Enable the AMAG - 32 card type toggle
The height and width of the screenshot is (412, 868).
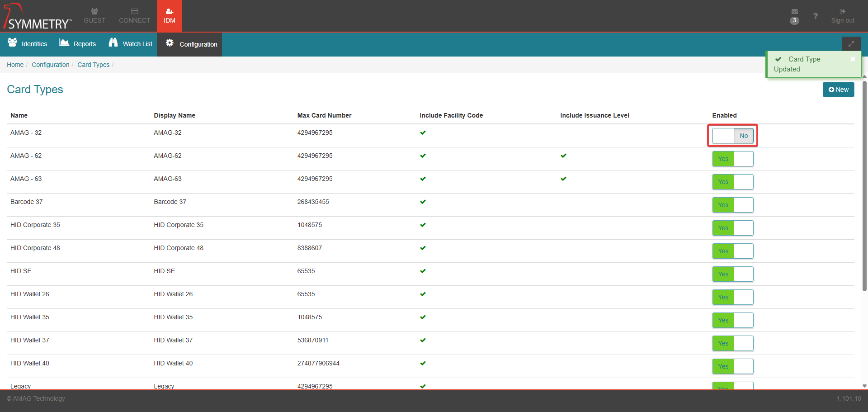pos(733,136)
